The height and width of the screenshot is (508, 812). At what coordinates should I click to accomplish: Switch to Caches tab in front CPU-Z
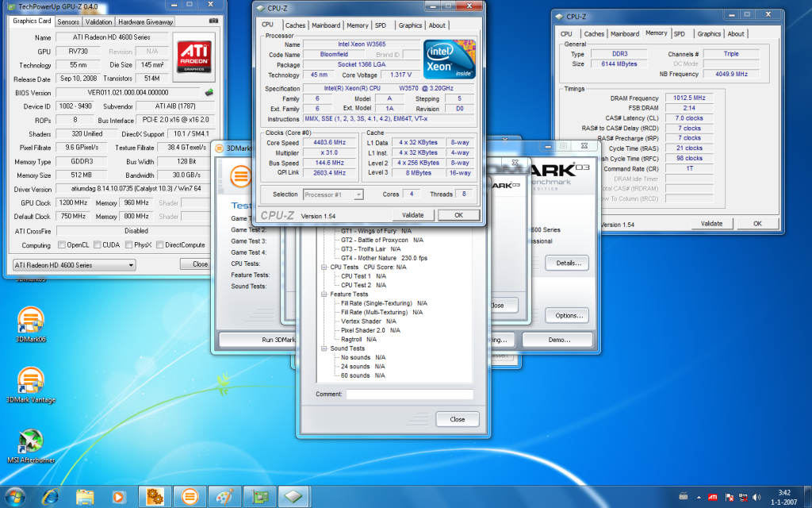[295, 25]
